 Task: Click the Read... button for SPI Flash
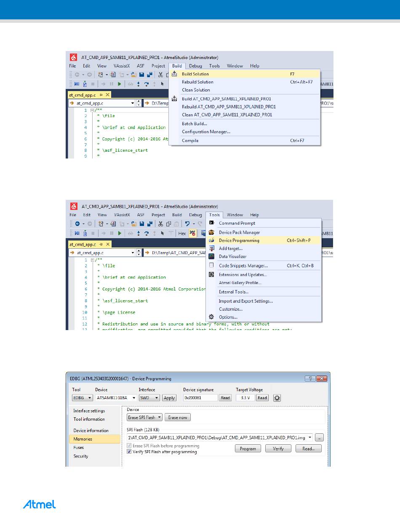308,449
